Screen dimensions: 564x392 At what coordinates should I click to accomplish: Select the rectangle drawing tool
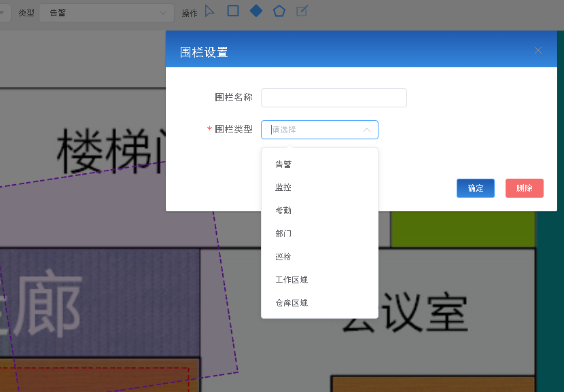(232, 11)
